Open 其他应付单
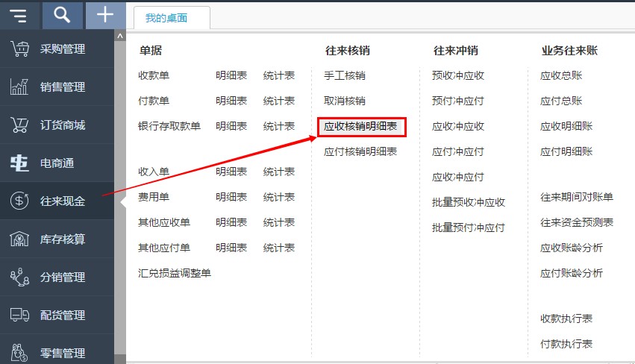This screenshot has height=364, width=635. pos(164,248)
